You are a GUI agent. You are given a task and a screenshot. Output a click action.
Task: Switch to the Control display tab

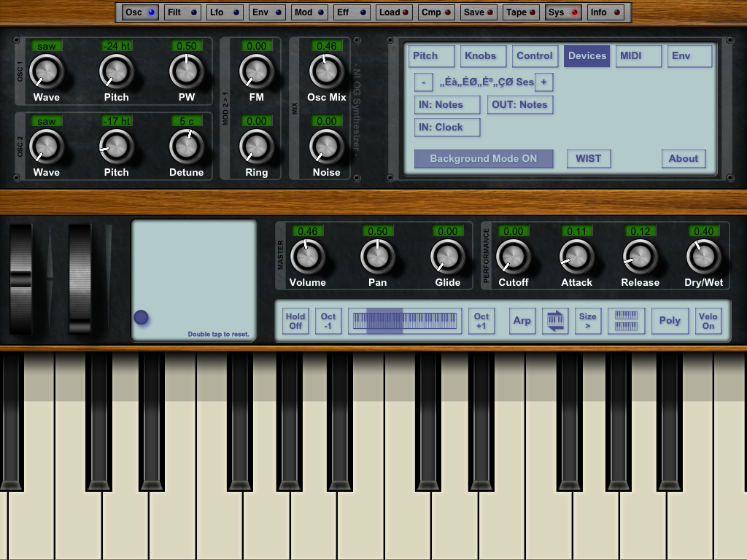click(x=535, y=55)
